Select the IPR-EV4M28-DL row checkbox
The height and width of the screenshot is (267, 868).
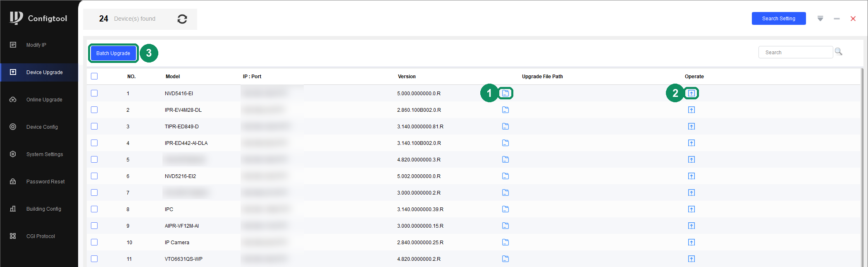click(x=94, y=110)
